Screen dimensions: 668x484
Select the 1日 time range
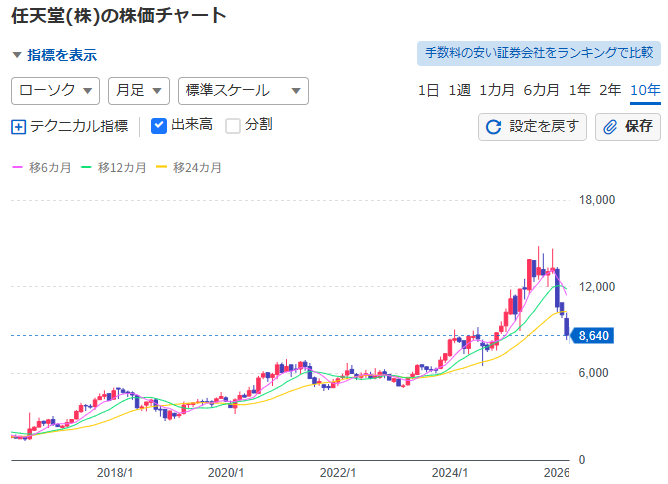coord(428,90)
